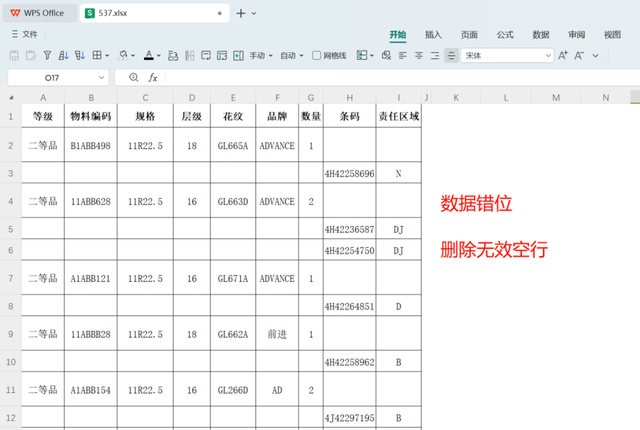Click into the formula bar input
This screenshot has width=640, height=430.
pos(402,78)
